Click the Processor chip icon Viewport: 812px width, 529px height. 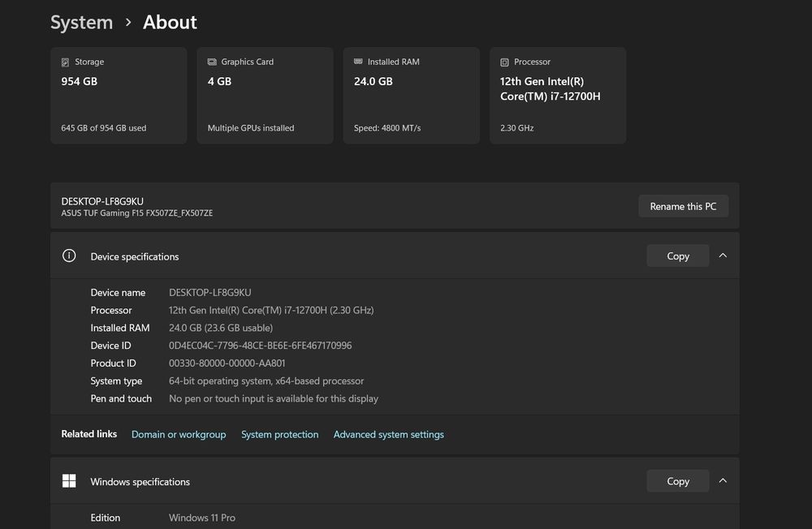(504, 62)
